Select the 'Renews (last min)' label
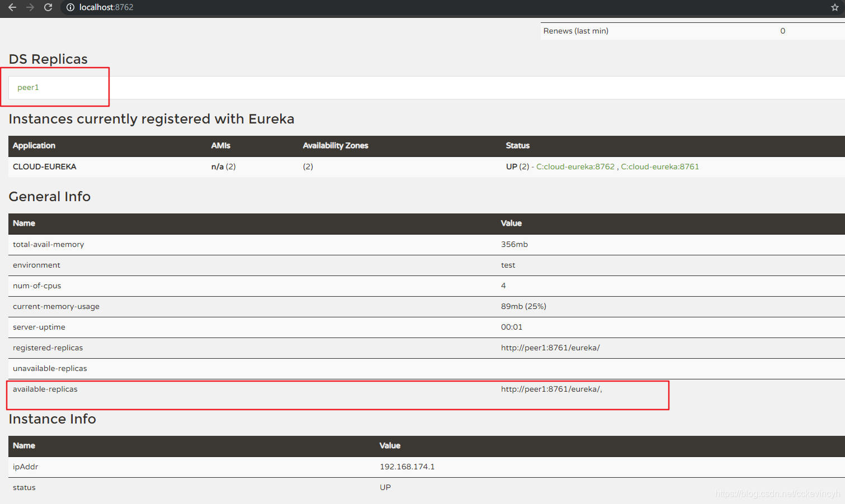Image resolution: width=845 pixels, height=504 pixels. click(x=576, y=31)
